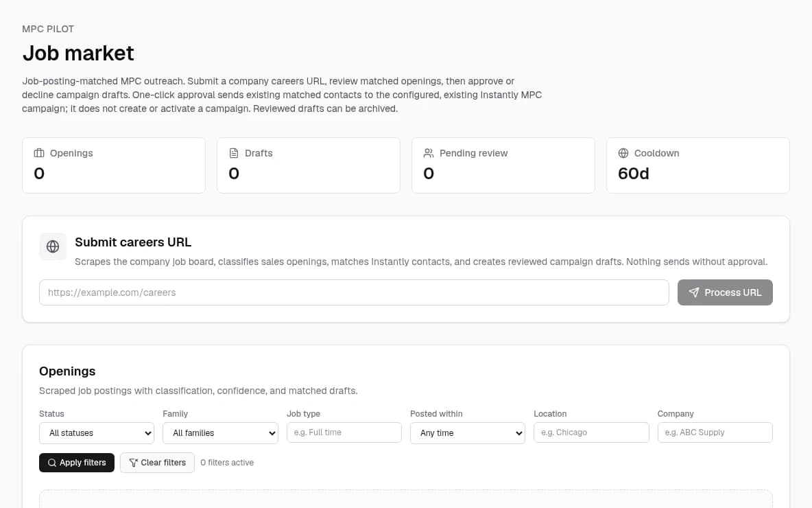812x508 pixels.
Task: Select the Cooldown value 60d
Action: point(633,173)
